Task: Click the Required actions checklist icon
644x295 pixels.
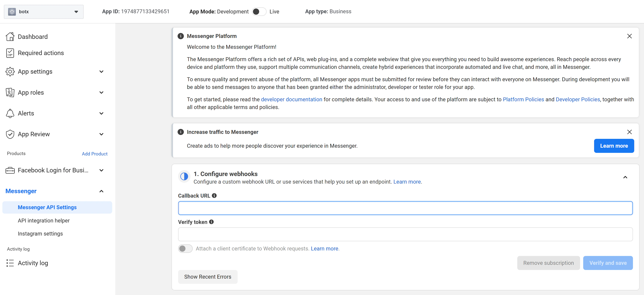Action: (10, 53)
